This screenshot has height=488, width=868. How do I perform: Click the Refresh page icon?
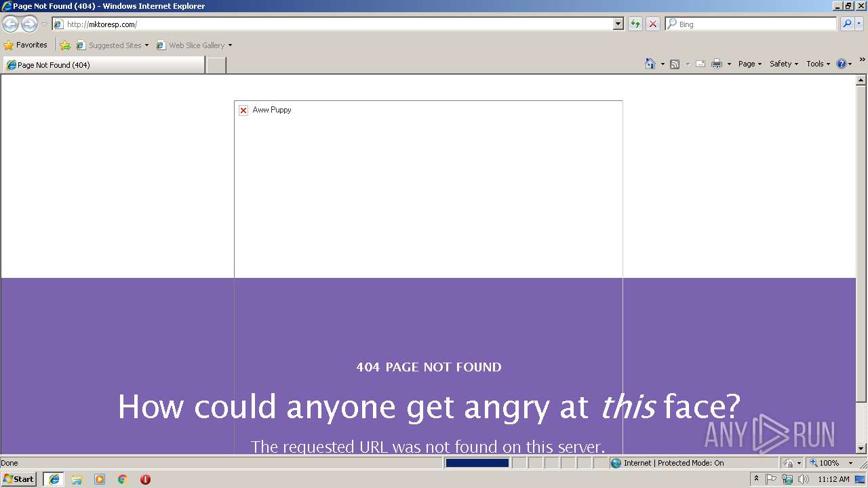pyautogui.click(x=635, y=24)
